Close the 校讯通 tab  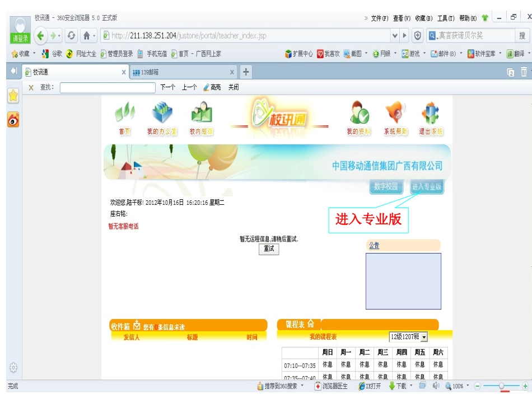124,72
